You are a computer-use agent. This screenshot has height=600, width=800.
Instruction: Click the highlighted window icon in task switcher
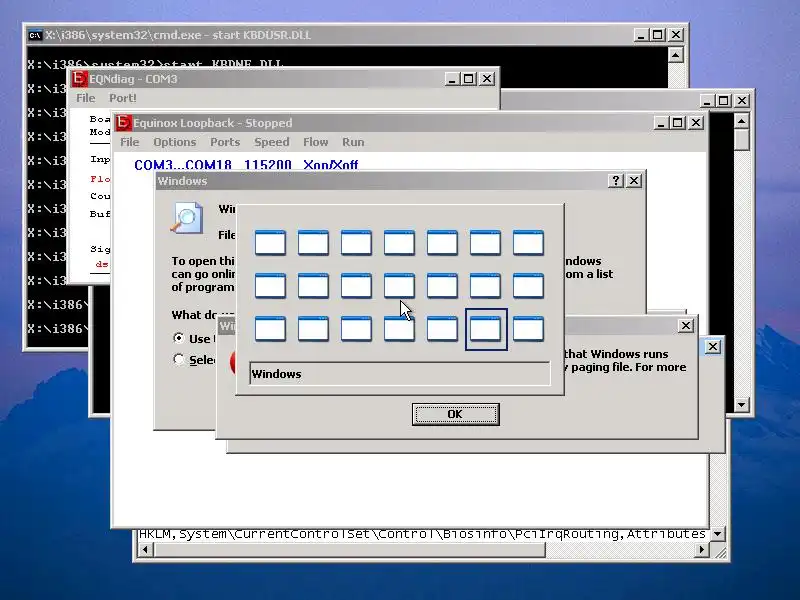tap(486, 329)
